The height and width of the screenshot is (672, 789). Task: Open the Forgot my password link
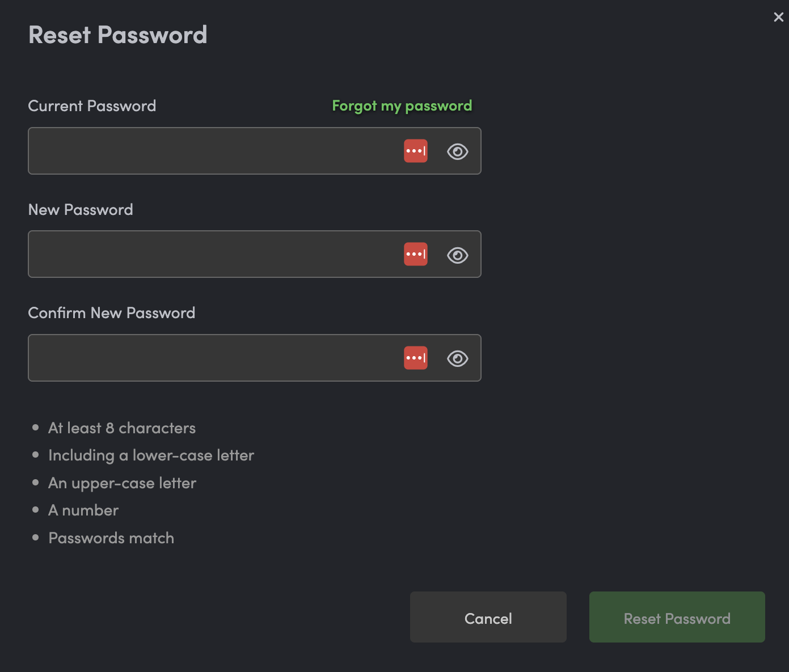coord(402,106)
